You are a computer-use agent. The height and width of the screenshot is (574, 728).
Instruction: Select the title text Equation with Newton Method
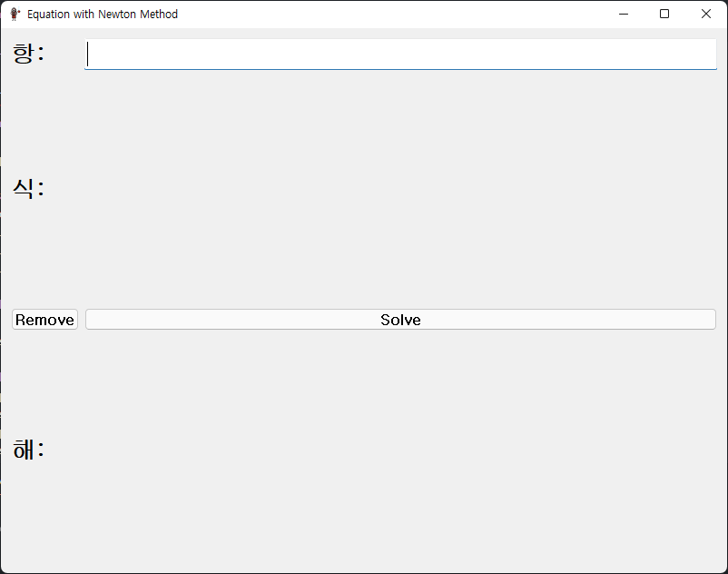pyautogui.click(x=100, y=14)
